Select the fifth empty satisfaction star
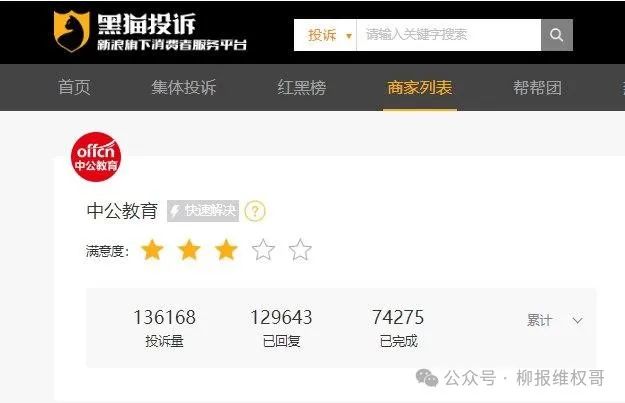This screenshot has height=403, width=625. point(300,250)
